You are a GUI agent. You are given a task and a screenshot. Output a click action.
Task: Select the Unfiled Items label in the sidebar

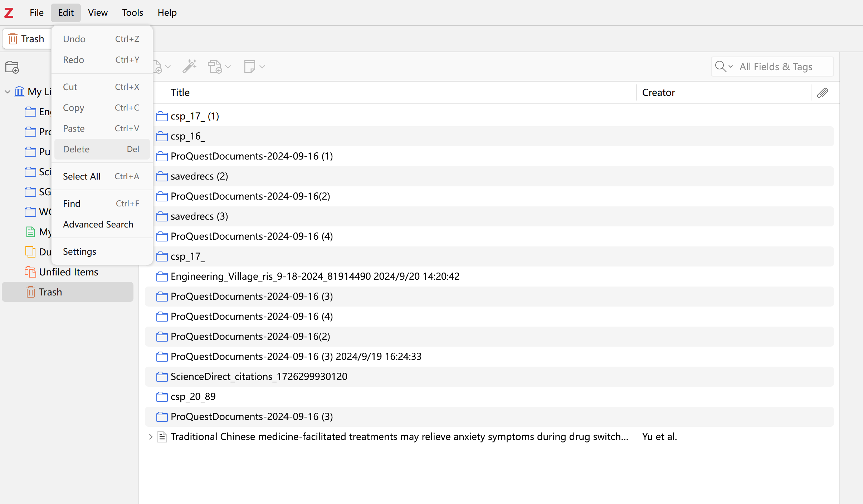[69, 272]
